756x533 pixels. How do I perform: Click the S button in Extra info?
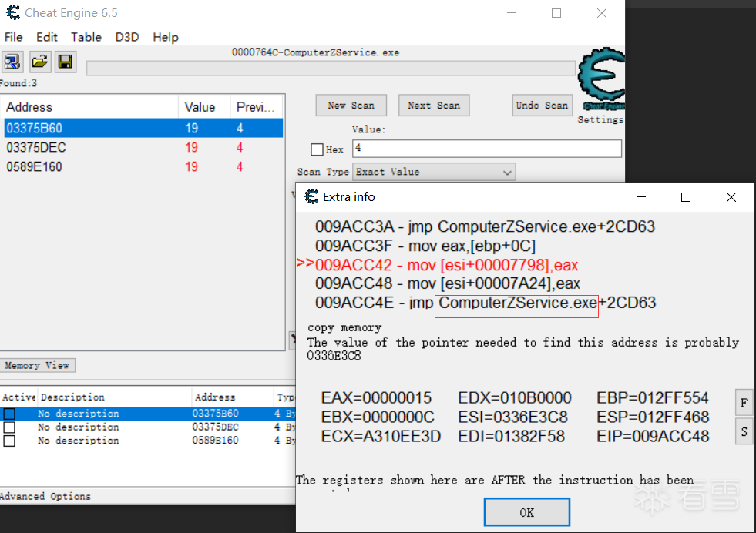(x=744, y=432)
